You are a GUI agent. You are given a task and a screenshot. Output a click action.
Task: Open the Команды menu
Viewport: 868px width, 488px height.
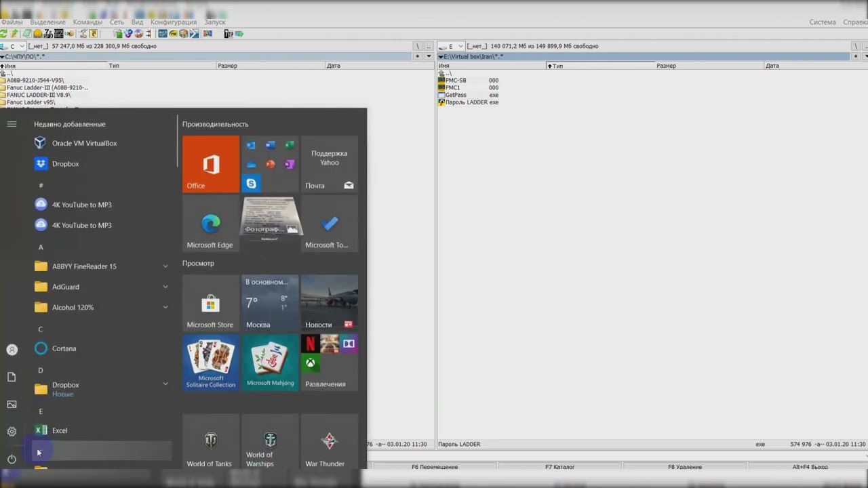pyautogui.click(x=87, y=22)
